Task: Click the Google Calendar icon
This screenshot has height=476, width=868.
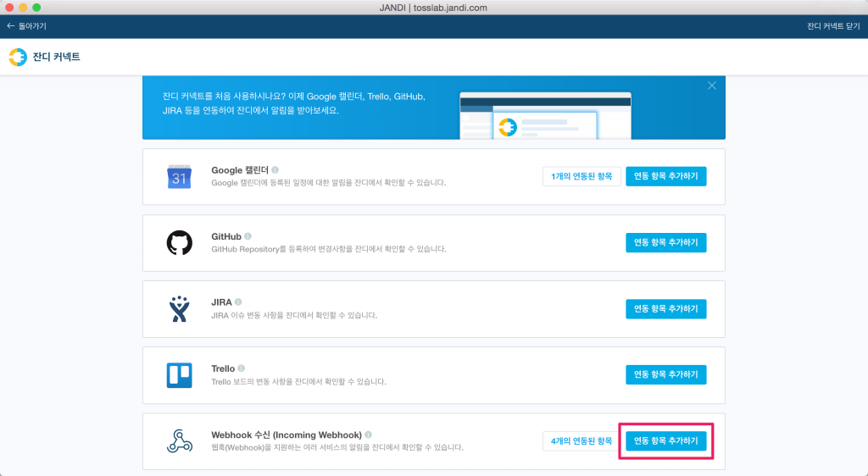Action: click(179, 176)
